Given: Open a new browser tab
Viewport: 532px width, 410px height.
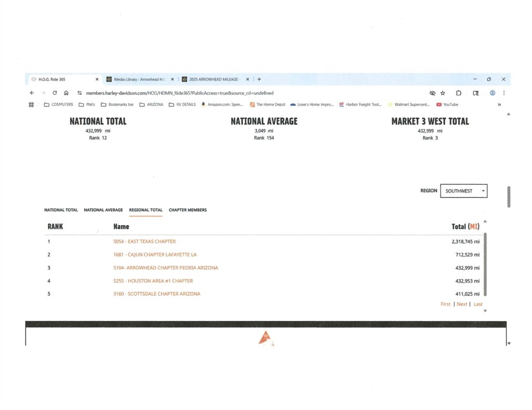Looking at the screenshot, I should pyautogui.click(x=259, y=79).
